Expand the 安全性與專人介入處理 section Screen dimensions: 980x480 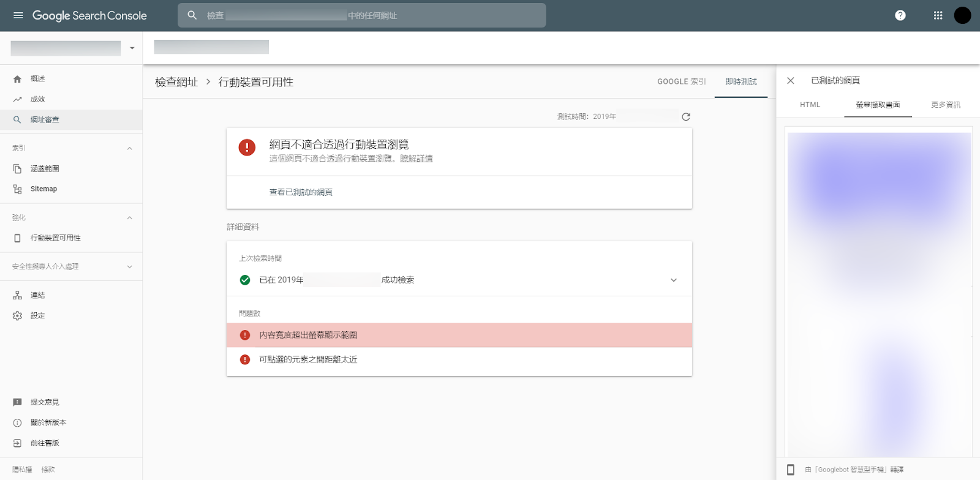tap(129, 267)
